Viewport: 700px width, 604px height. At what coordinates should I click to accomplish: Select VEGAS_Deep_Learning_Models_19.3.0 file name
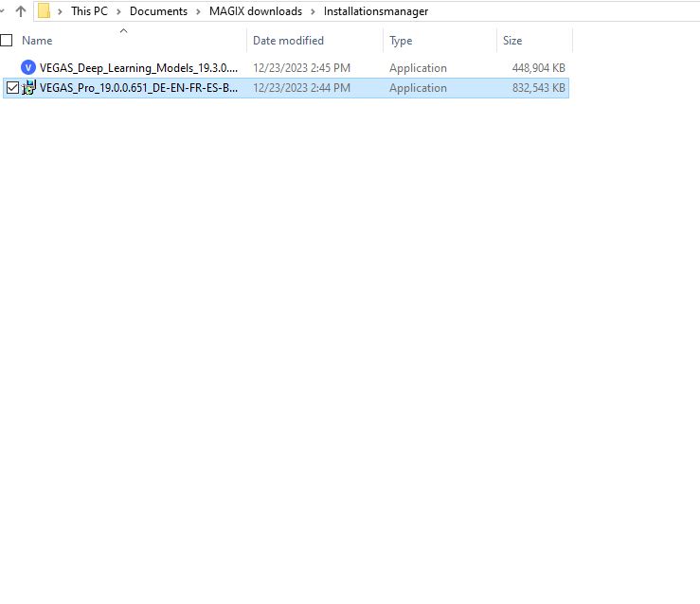tap(138, 68)
